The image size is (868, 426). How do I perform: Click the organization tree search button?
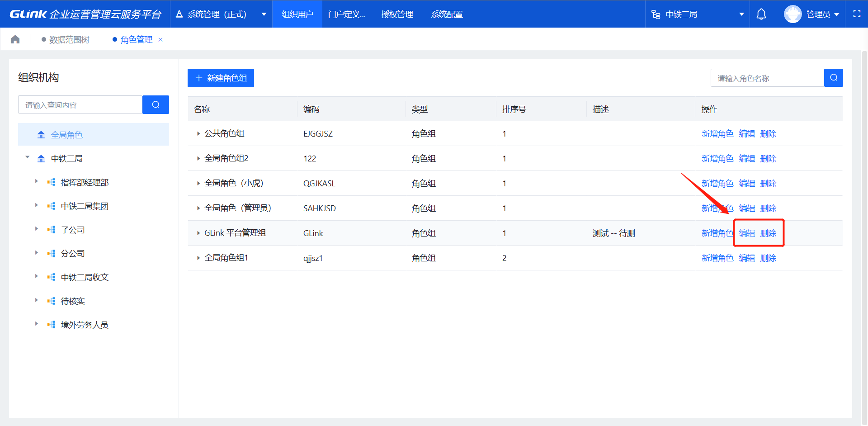[x=156, y=104]
